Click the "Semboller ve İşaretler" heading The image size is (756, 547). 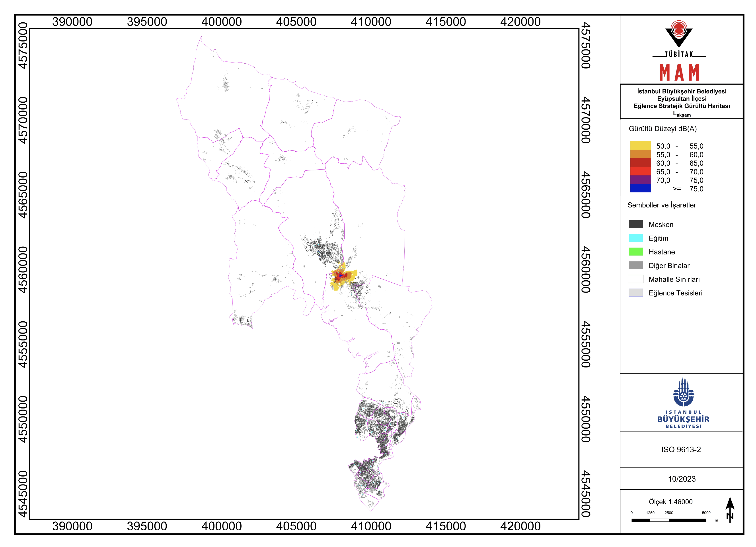click(662, 205)
